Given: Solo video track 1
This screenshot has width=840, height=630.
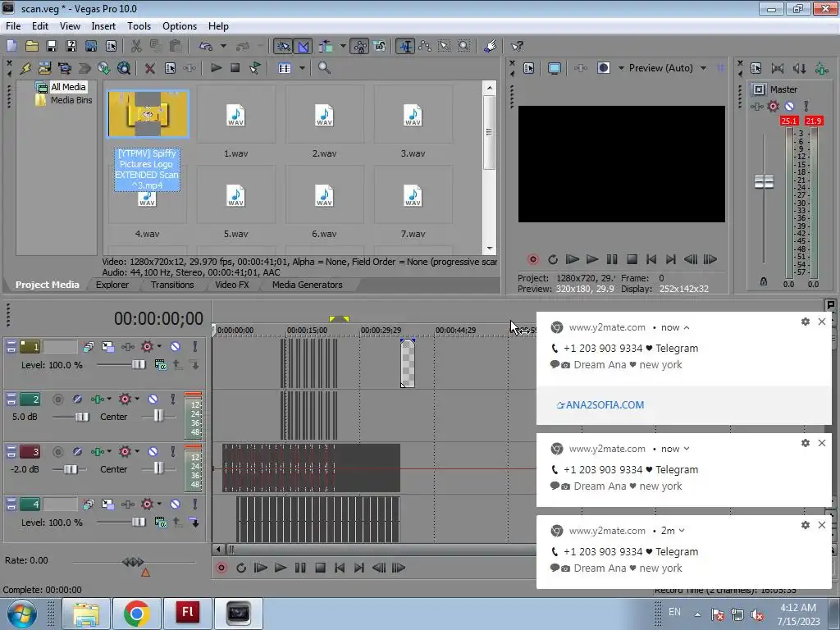Looking at the screenshot, I should (195, 347).
